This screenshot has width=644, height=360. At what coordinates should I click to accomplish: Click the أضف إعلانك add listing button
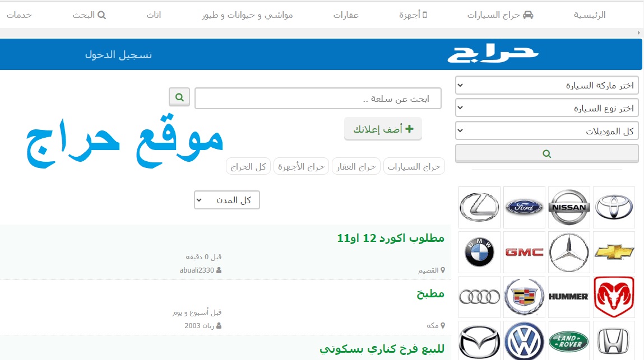click(383, 129)
